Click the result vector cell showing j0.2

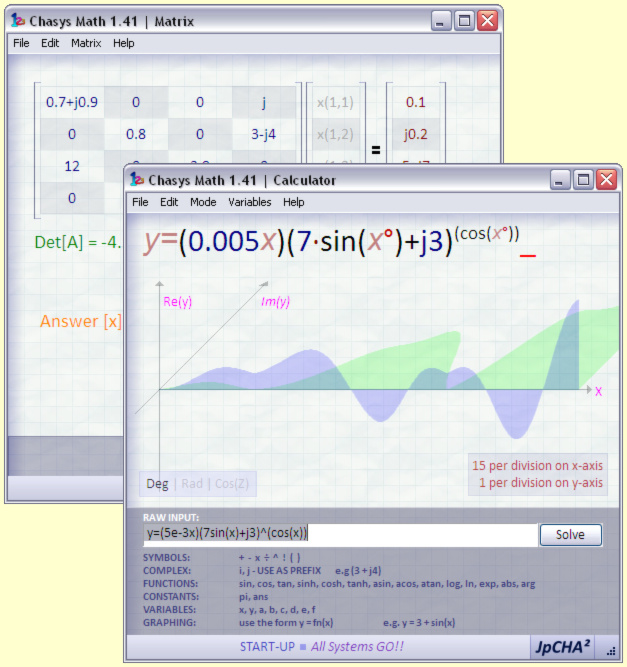coord(415,134)
